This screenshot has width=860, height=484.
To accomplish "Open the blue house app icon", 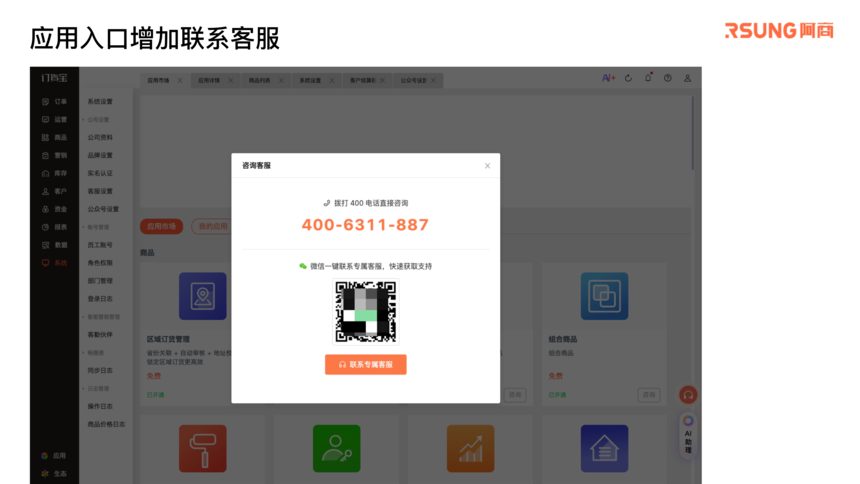I will [604, 448].
